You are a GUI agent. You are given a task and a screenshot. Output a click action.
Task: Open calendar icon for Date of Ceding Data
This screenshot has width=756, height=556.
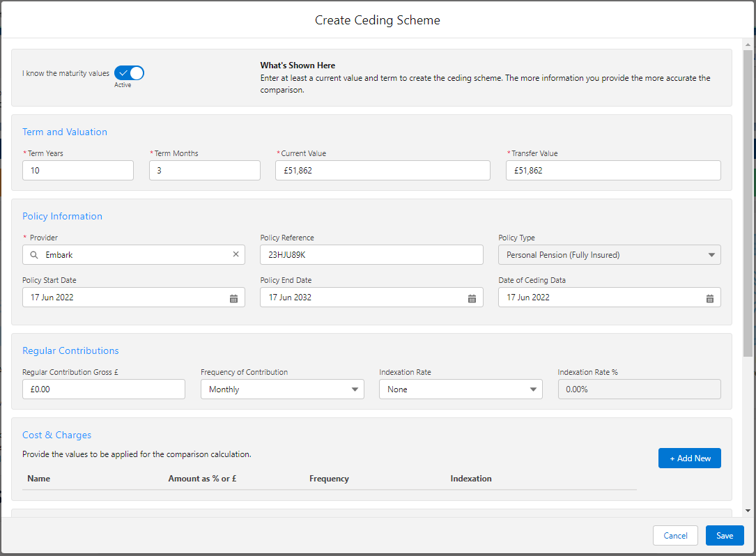710,298
